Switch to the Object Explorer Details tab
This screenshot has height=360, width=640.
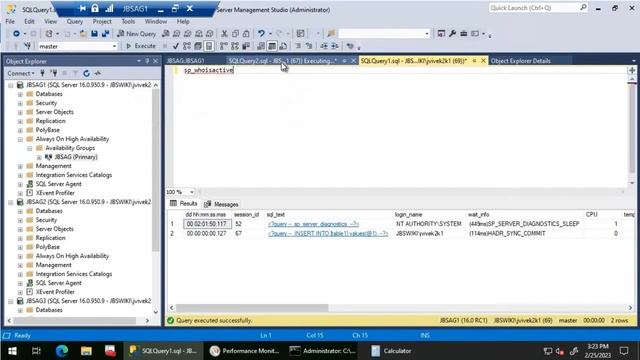click(520, 61)
